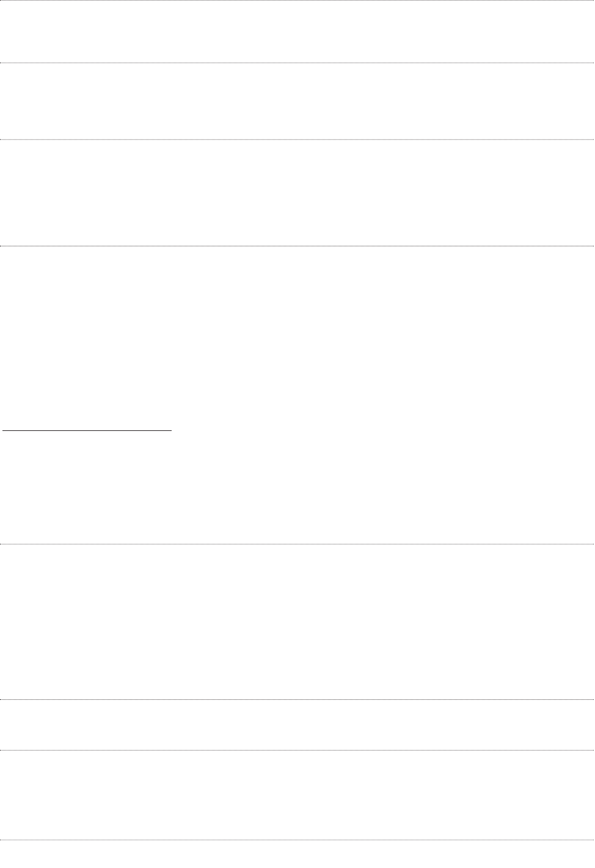Click blank area between fourth divider and solid line

297,336
